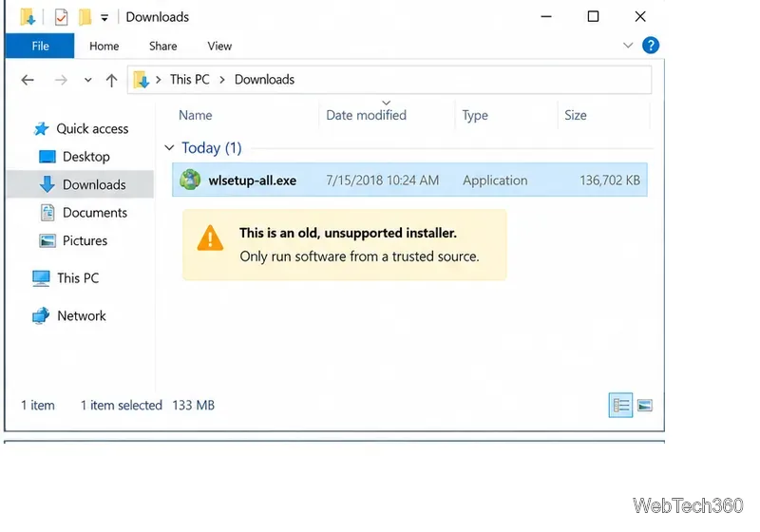Select This PC in the address path
Screen dimensions: 760x532
(189, 80)
